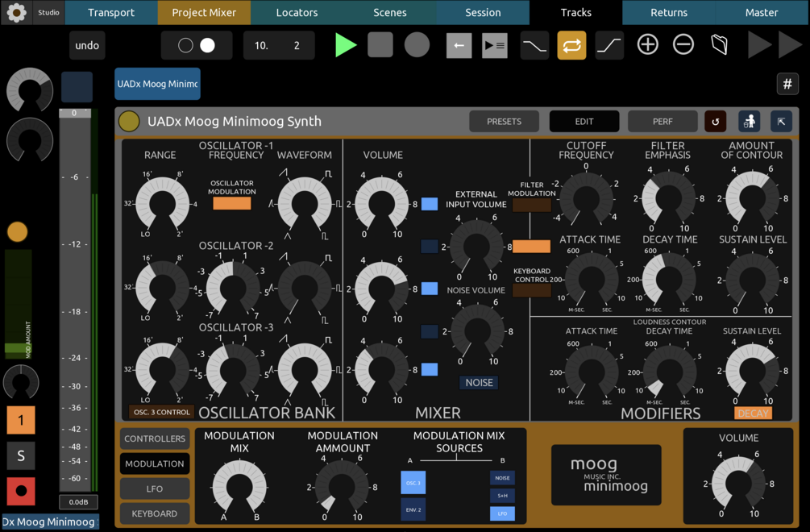Click the tempo position display showing 10. 2
810x532 pixels.
(x=278, y=45)
